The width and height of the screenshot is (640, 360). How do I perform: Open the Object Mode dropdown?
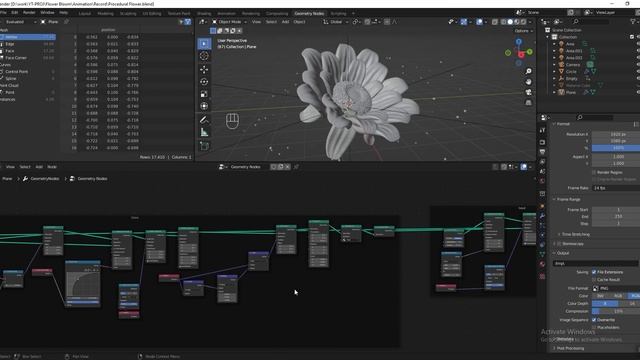click(229, 22)
